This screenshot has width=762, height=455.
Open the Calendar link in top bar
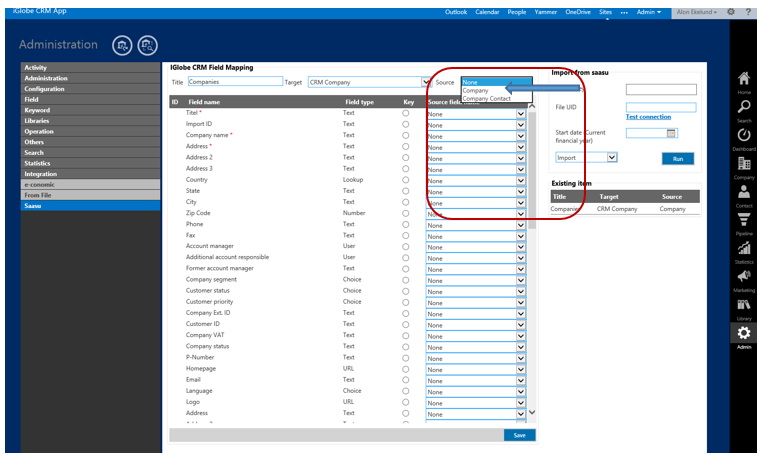coord(487,12)
